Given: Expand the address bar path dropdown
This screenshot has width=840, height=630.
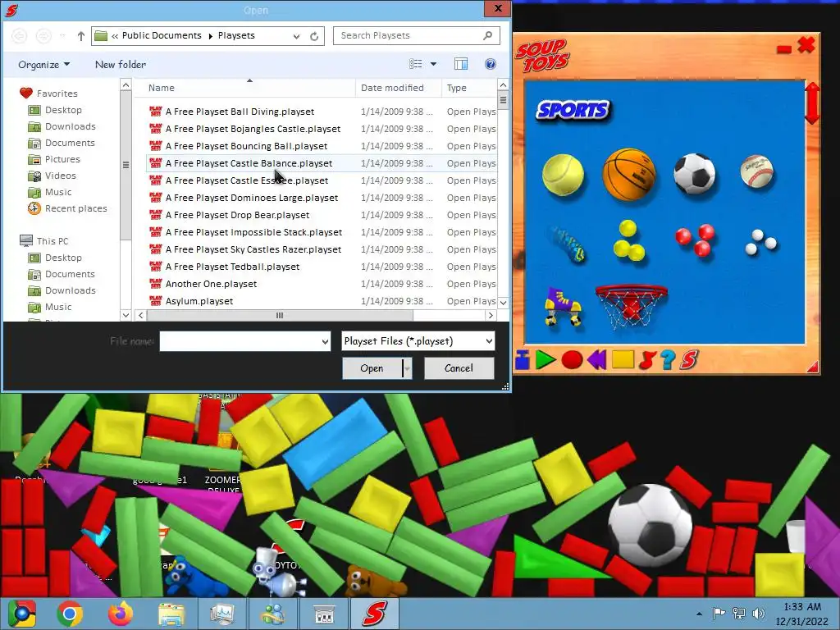Looking at the screenshot, I should coord(296,36).
